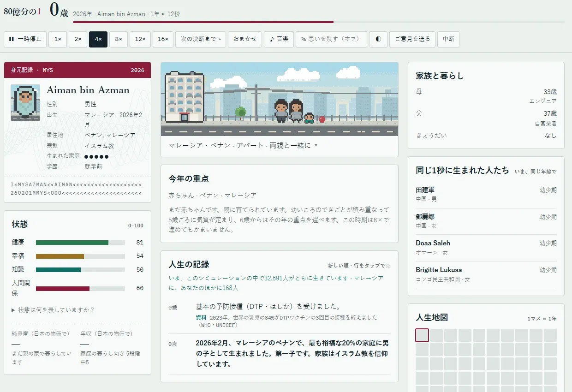Click the 人間関係 status bar
The image size is (572, 392).
pyautogui.click(x=80, y=288)
